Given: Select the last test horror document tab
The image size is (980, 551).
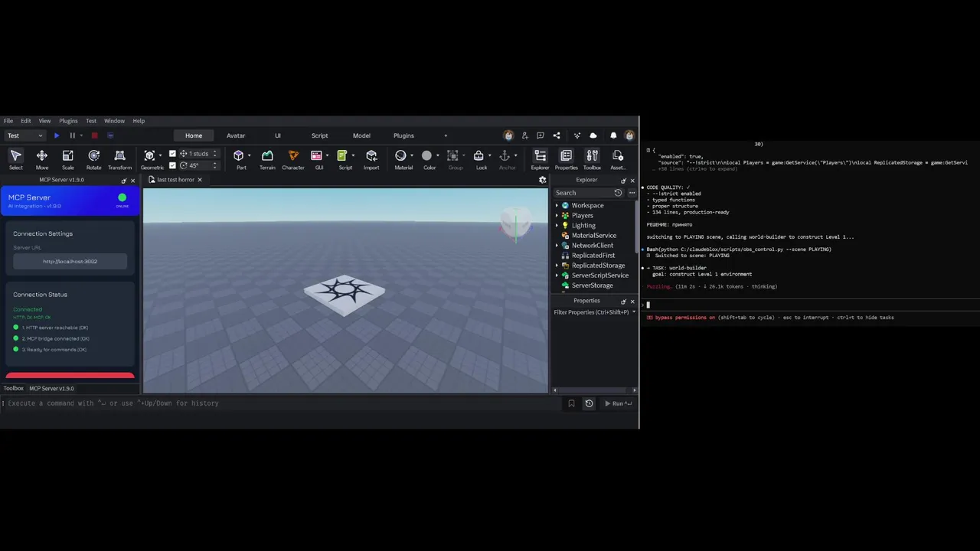Looking at the screenshot, I should click(175, 180).
